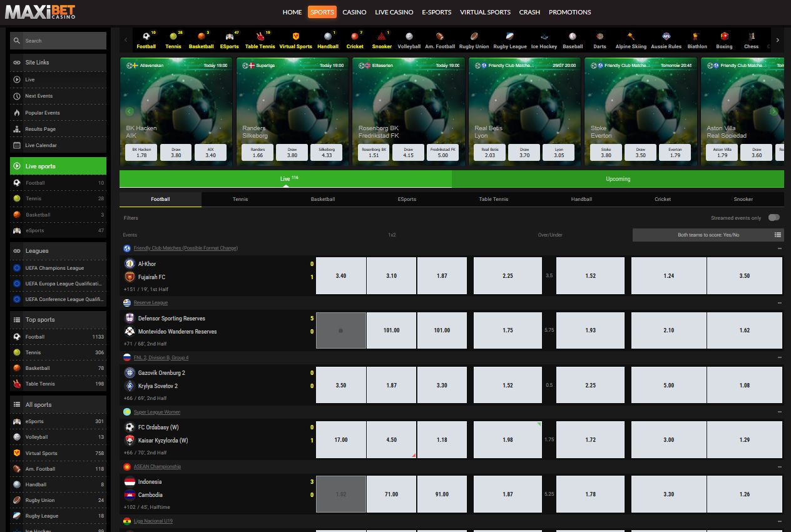The height and width of the screenshot is (532, 791).
Task: Select Basketball in the sports icon strip
Action: 202,41
